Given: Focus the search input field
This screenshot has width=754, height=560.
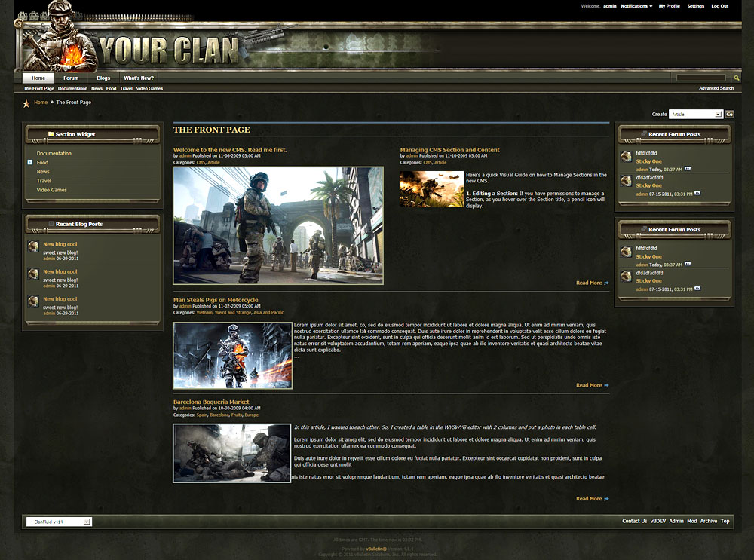Looking at the screenshot, I should tap(700, 78).
